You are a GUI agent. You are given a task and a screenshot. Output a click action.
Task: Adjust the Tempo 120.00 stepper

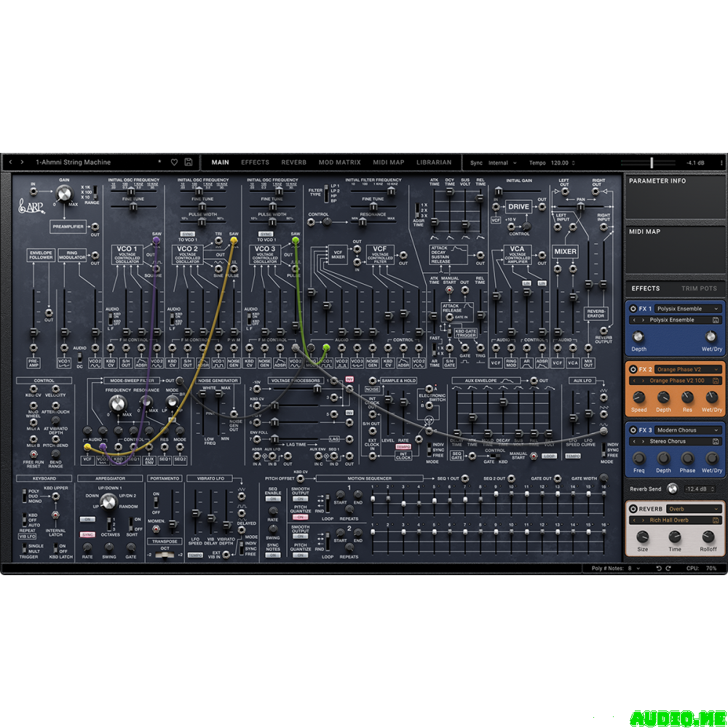[x=563, y=163]
